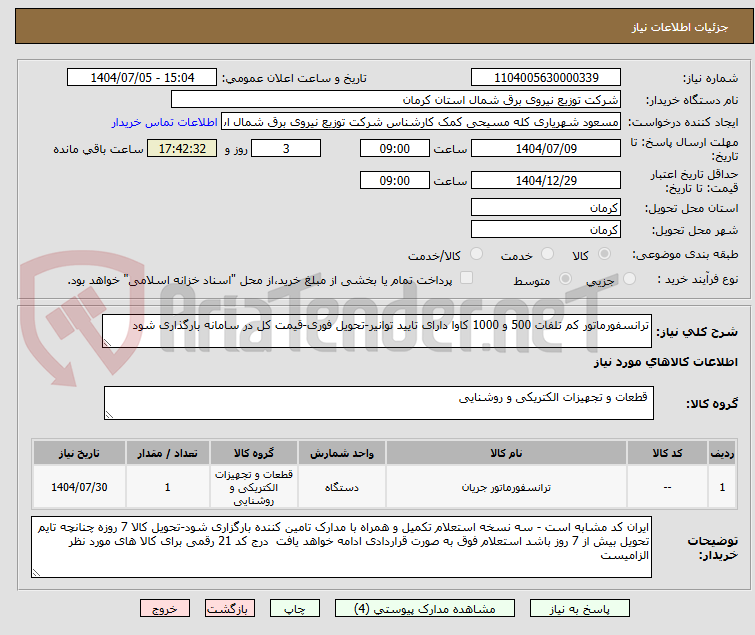Click the جزئیات اطلاعات نیاز page title
The height and width of the screenshot is (635, 755).
click(679, 27)
